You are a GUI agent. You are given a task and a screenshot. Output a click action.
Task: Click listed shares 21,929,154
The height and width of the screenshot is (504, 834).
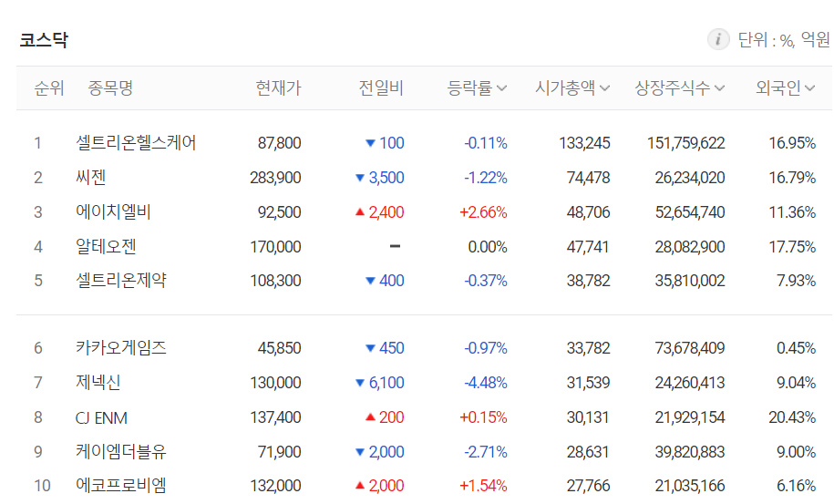690,417
